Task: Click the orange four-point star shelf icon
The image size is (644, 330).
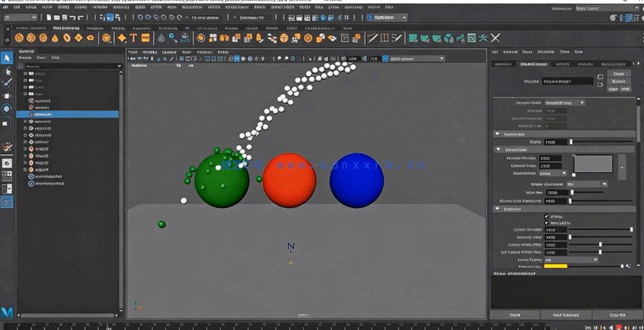Action: 121,38
